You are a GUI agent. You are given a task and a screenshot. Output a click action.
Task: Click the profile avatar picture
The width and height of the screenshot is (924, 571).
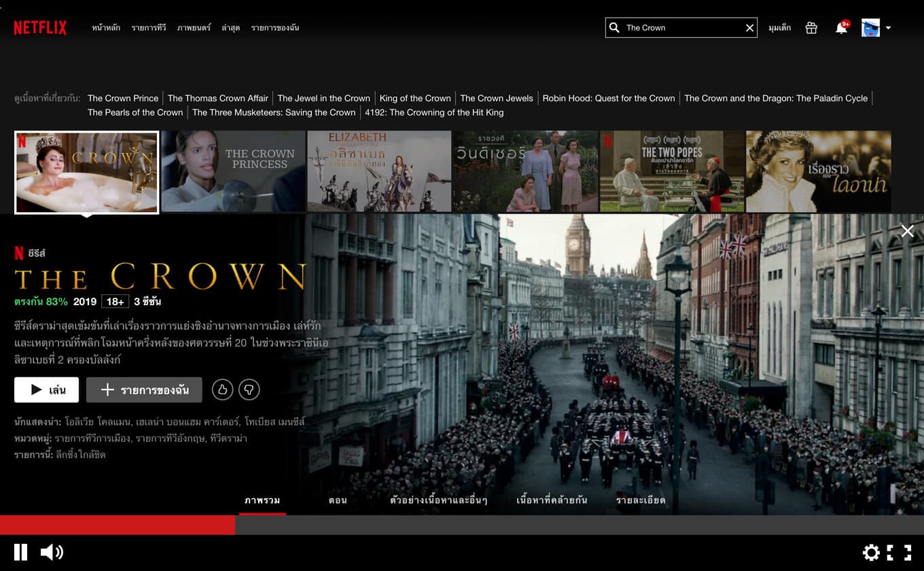870,28
